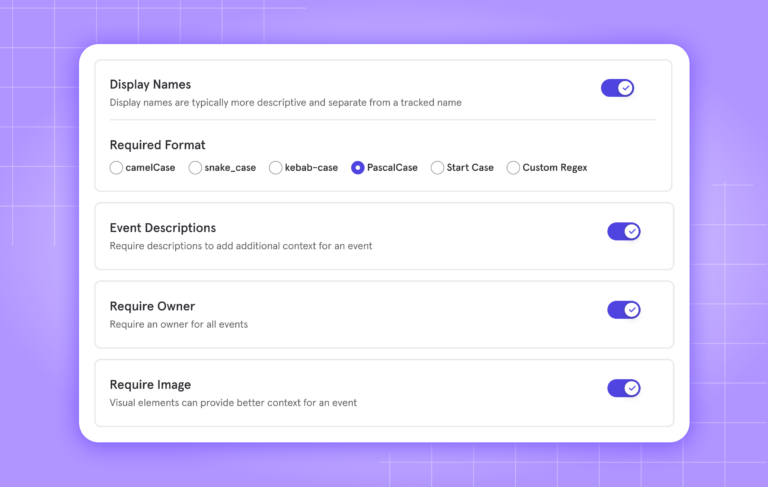The image size is (768, 487).
Task: Select the PascalCase radio button
Action: pos(358,168)
